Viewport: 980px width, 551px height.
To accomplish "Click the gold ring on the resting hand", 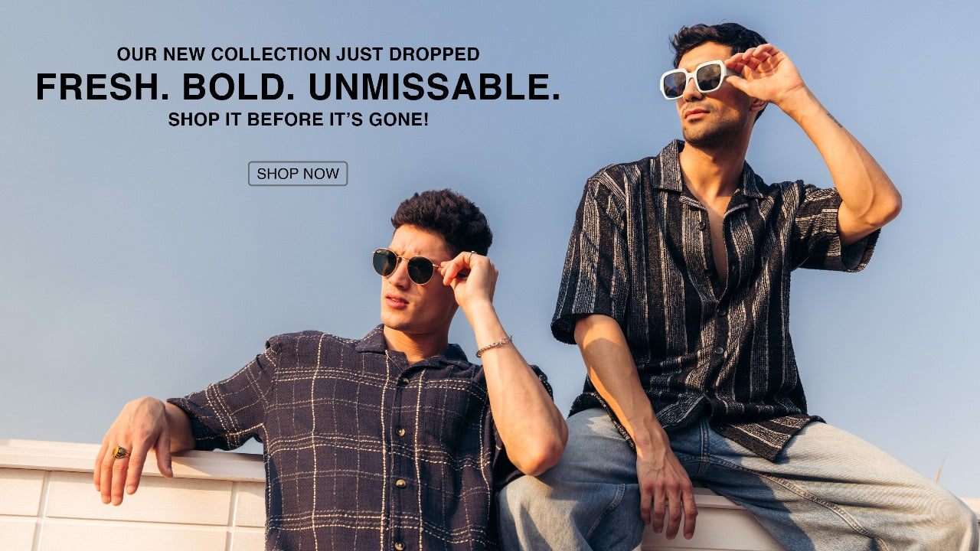I will click(x=120, y=452).
